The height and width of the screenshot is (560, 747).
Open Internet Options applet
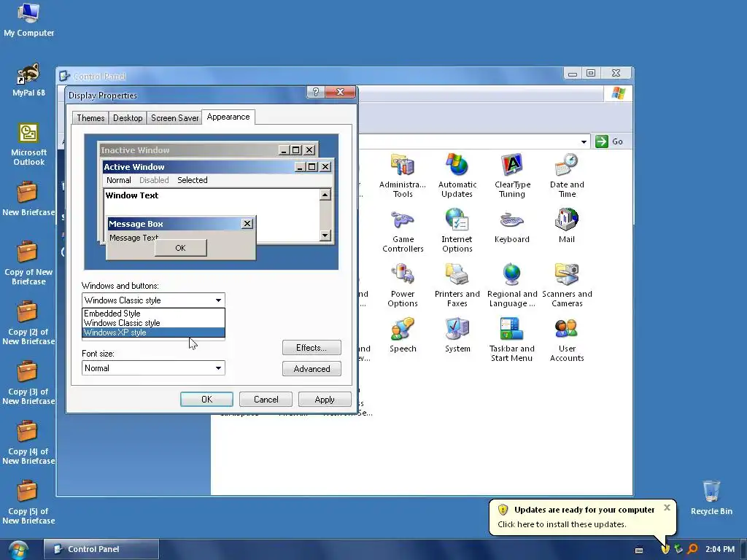coord(457,230)
